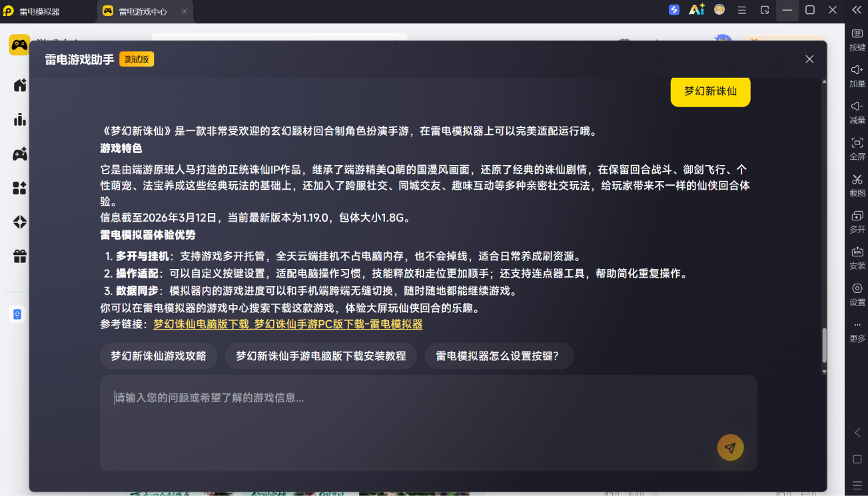Image resolution: width=868 pixels, height=496 pixels.
Task: Open the 按键 keymapping tool
Action: coord(857,39)
